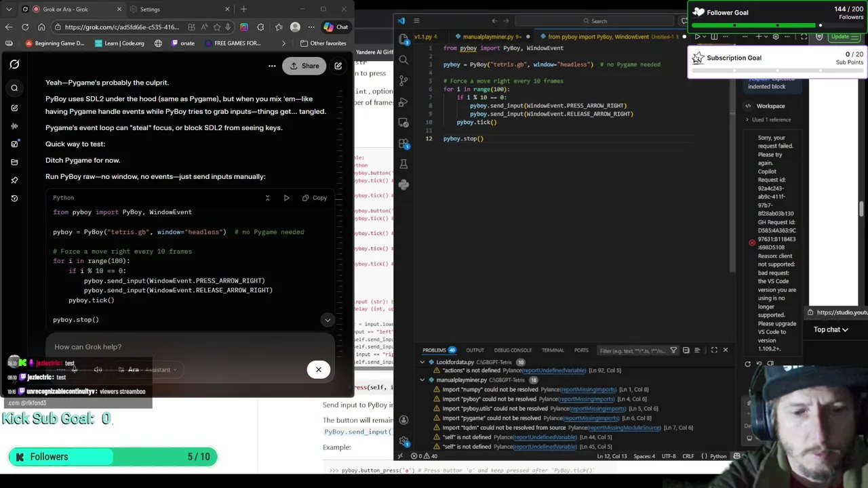Open VS Code Source Control view
The image size is (868, 488).
[x=403, y=81]
